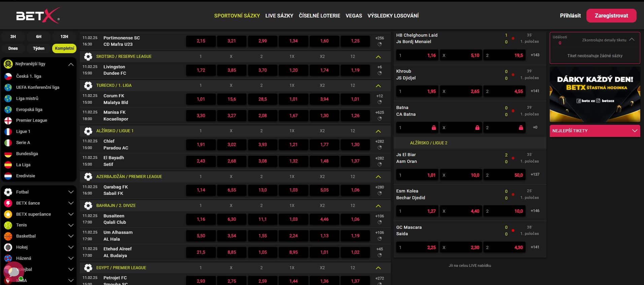The image size is (644, 285).
Task: Open the Evropská liga link
Action: pyautogui.click(x=29, y=110)
